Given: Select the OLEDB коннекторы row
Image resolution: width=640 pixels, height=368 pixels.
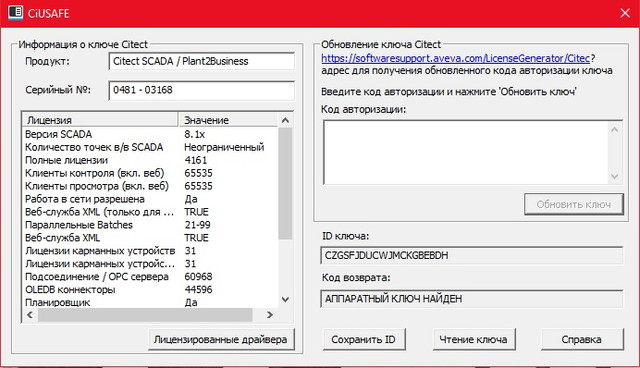Looking at the screenshot, I should (x=151, y=290).
